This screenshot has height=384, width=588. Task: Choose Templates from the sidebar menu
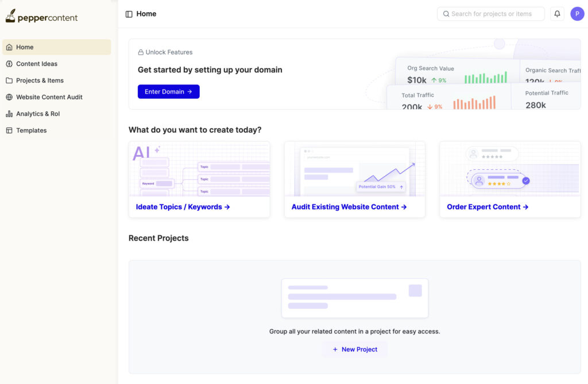(32, 130)
